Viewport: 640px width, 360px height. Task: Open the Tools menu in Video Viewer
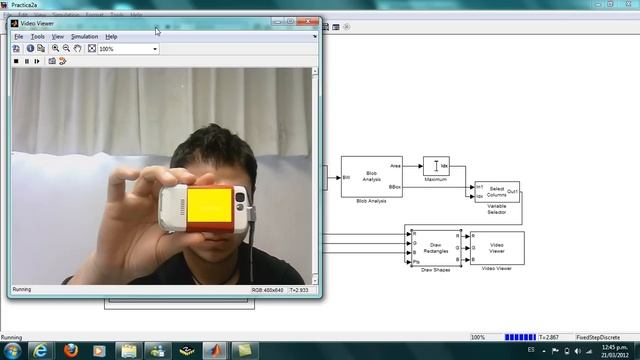coord(38,37)
